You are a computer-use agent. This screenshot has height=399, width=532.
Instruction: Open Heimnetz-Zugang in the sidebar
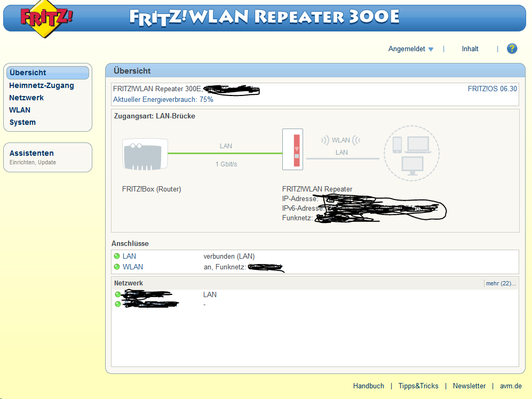pos(42,85)
